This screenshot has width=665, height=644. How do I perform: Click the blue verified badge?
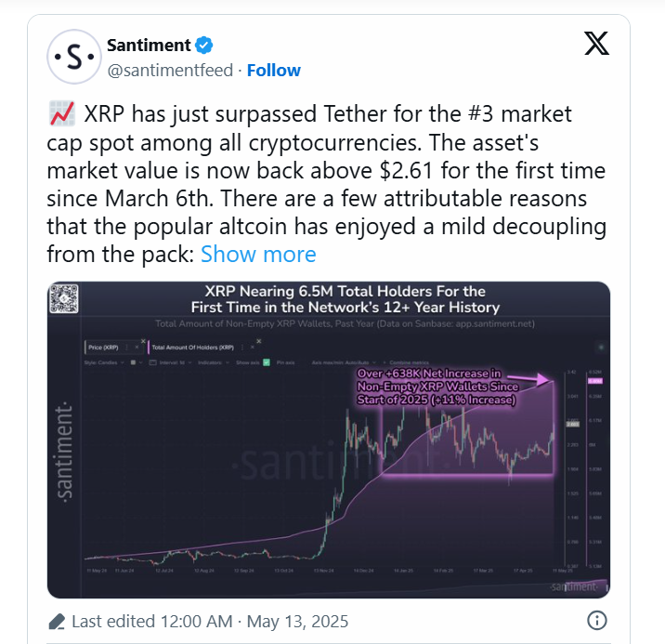(204, 45)
